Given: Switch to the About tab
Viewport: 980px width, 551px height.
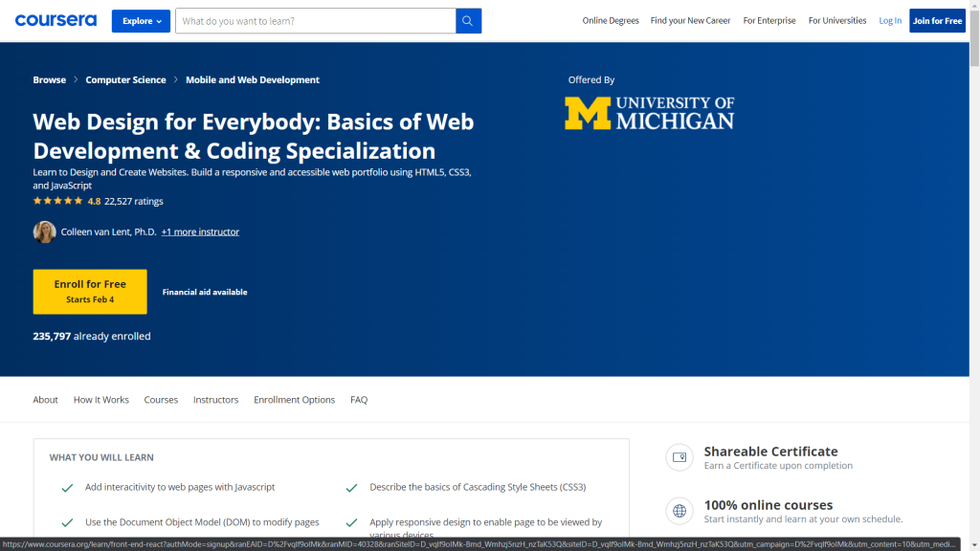Looking at the screenshot, I should pyautogui.click(x=45, y=399).
